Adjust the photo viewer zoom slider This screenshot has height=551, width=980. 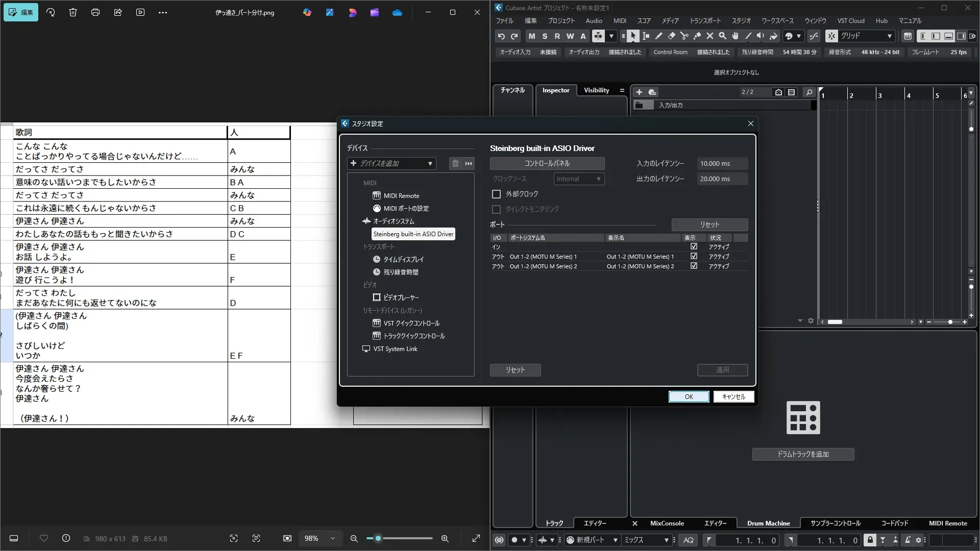coord(378,539)
